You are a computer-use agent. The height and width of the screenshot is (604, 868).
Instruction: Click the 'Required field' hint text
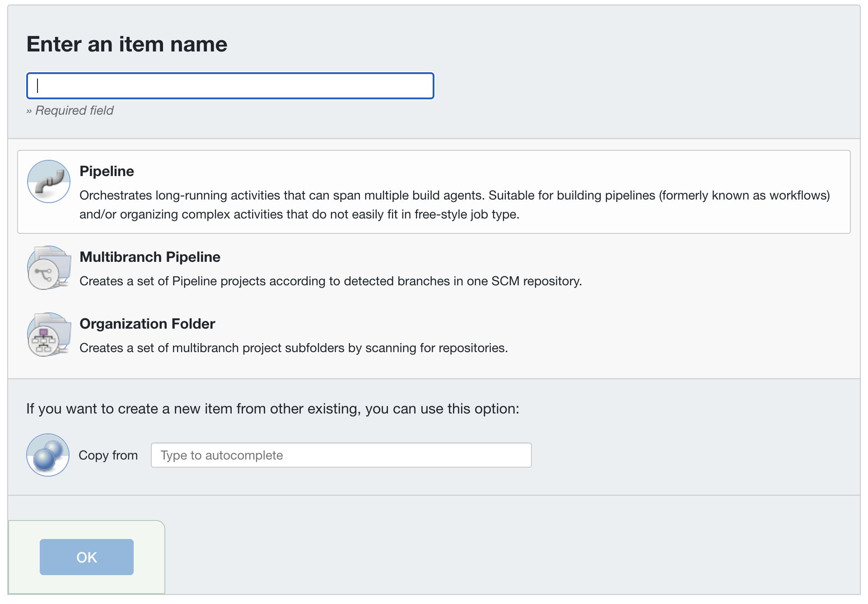point(74,111)
